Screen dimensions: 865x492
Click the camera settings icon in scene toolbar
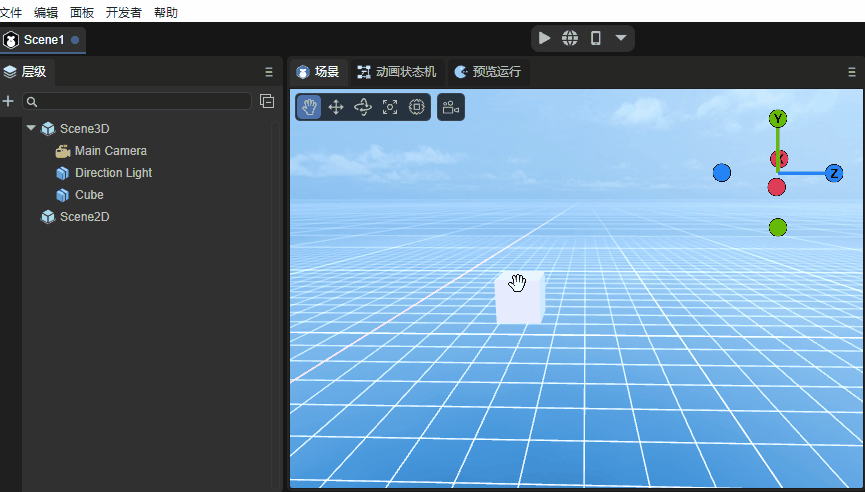451,107
